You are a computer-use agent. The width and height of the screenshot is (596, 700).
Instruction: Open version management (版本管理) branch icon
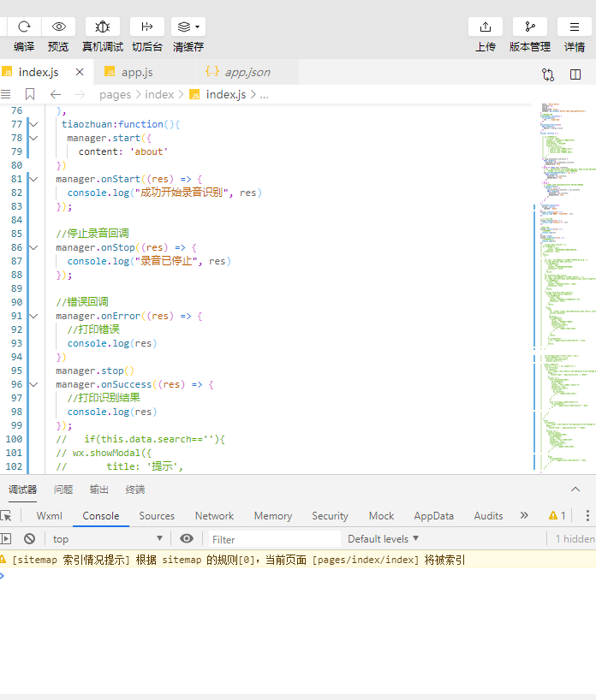pyautogui.click(x=529, y=27)
